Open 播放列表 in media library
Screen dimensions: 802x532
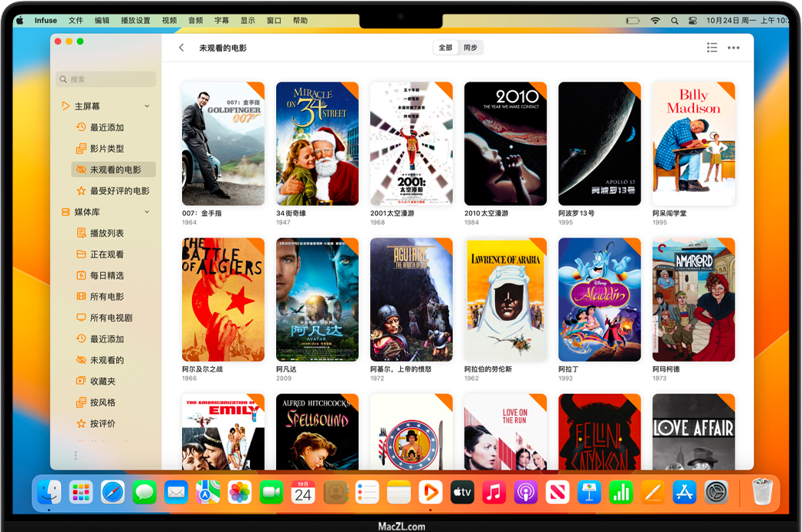point(106,233)
